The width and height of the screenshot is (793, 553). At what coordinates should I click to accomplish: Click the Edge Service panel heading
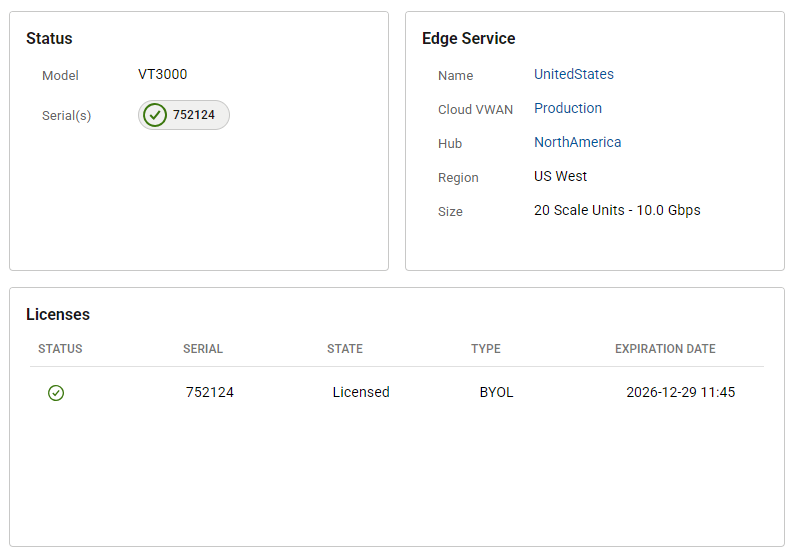[x=468, y=39]
